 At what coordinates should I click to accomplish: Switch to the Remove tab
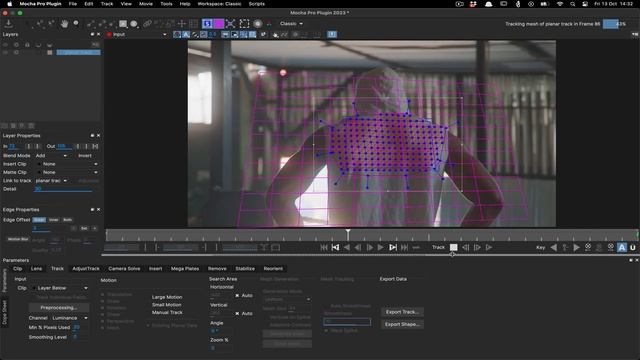[x=217, y=269]
